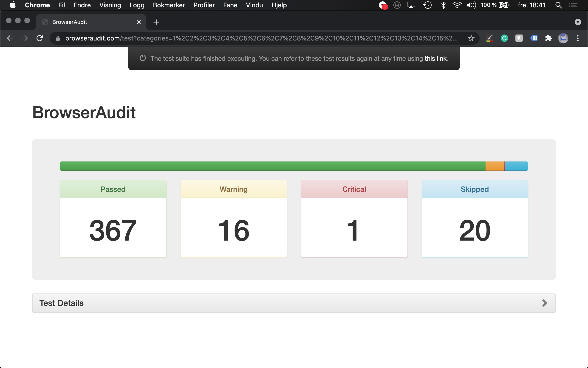
Task: Open the Vindu menu
Action: click(x=254, y=5)
